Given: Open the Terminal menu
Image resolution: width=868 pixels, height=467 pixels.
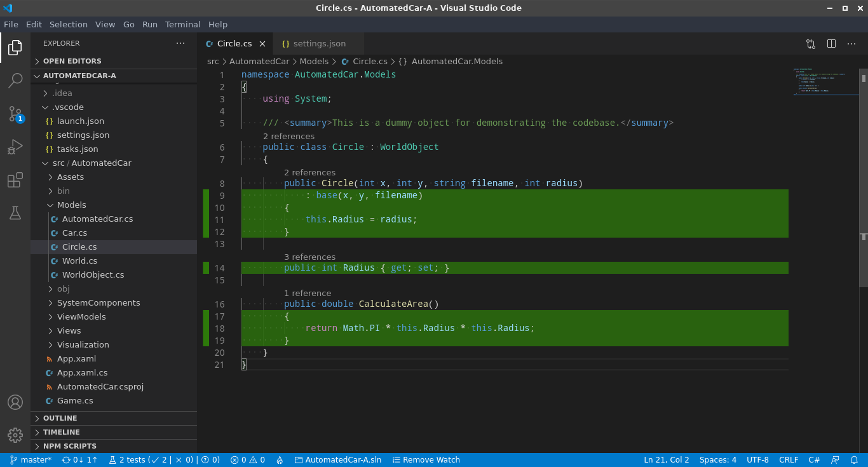Looking at the screenshot, I should 182,24.
